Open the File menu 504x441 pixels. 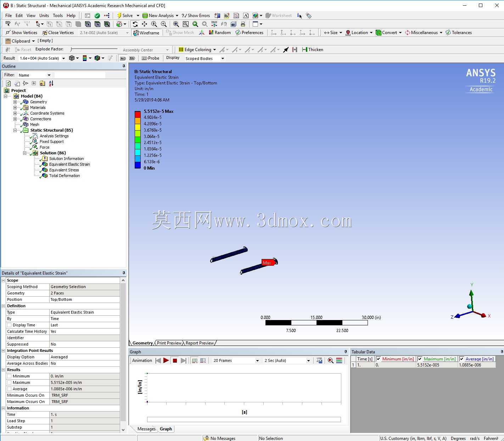(9, 16)
